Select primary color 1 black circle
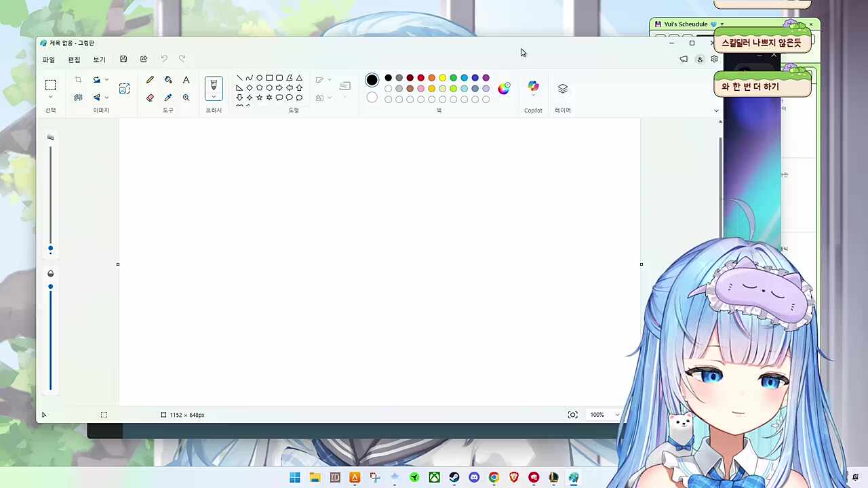 372,80
